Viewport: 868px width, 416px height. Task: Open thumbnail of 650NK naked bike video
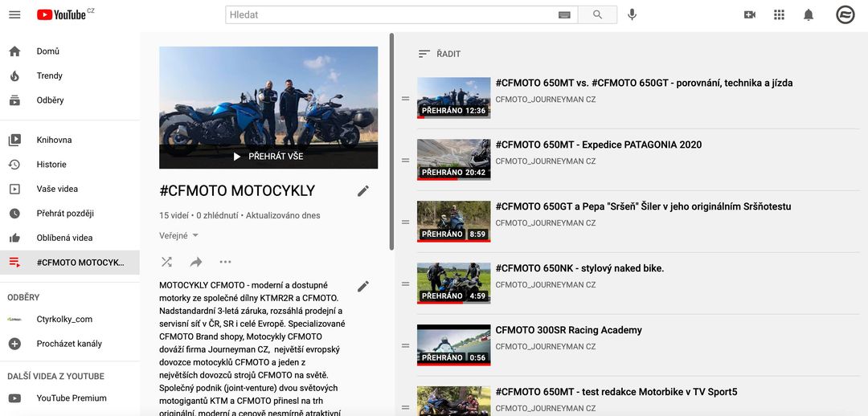(454, 283)
